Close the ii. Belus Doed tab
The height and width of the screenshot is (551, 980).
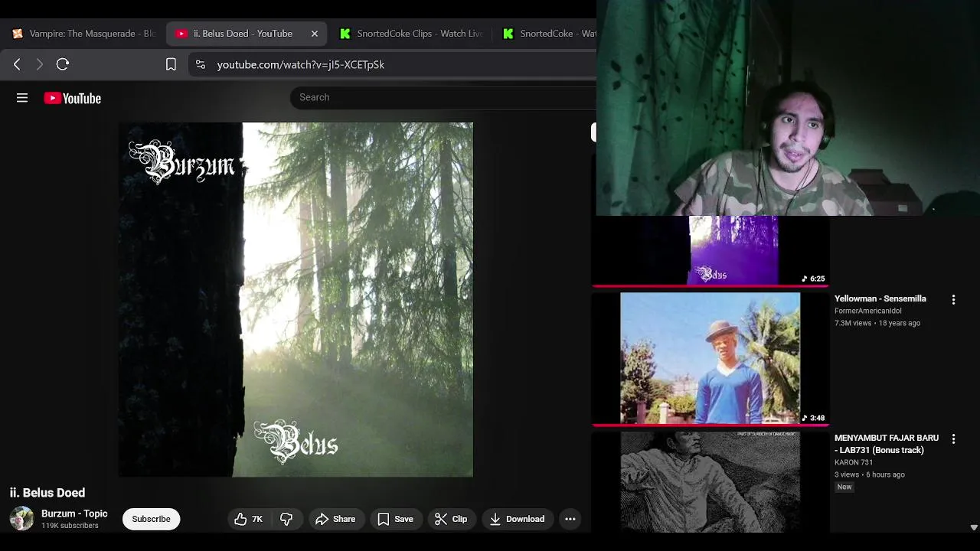point(315,34)
